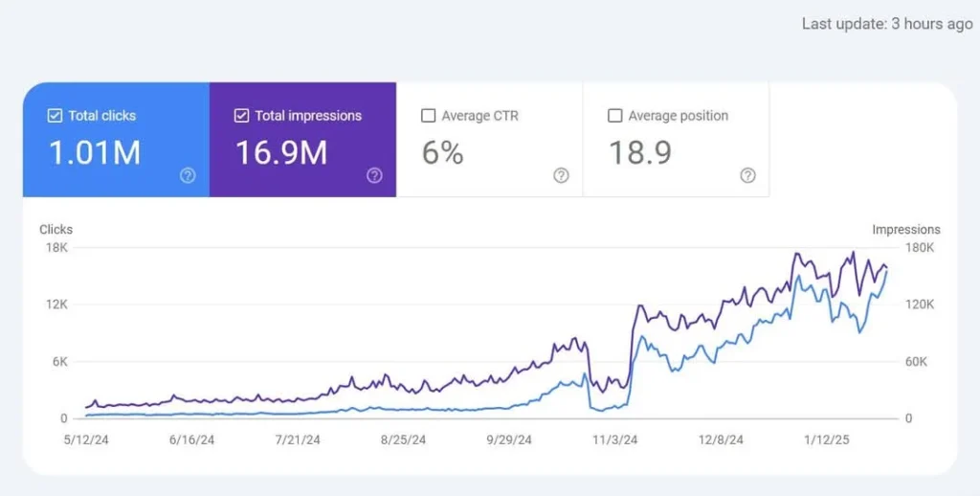Pick the 8/25/24 date on the x-axis
This screenshot has height=496, width=980.
[402, 440]
